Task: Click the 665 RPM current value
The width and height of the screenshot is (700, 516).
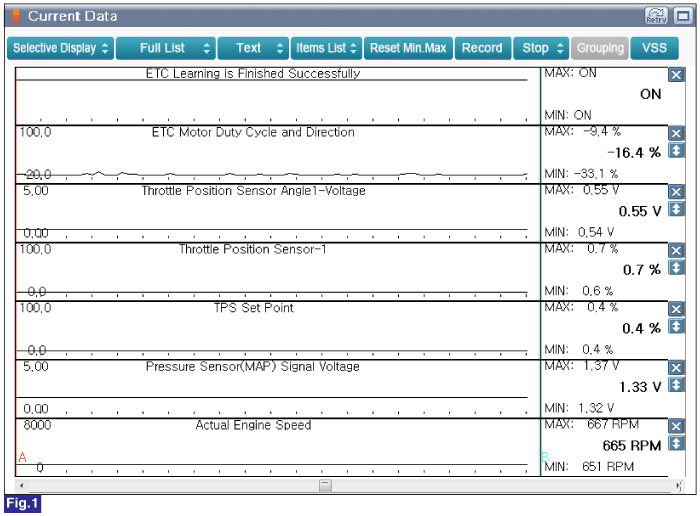Action: [x=632, y=445]
